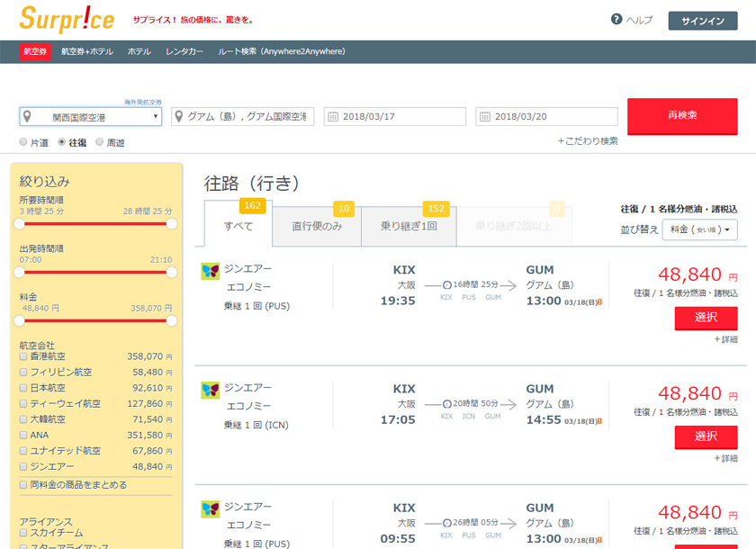Open the departure date calendar icon
Image resolution: width=756 pixels, height=549 pixels.
tap(333, 117)
